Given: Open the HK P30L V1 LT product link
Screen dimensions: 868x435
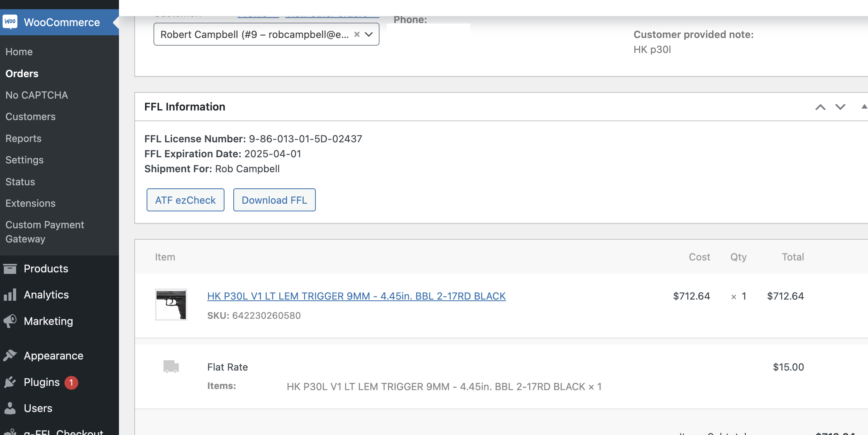Looking at the screenshot, I should point(356,296).
